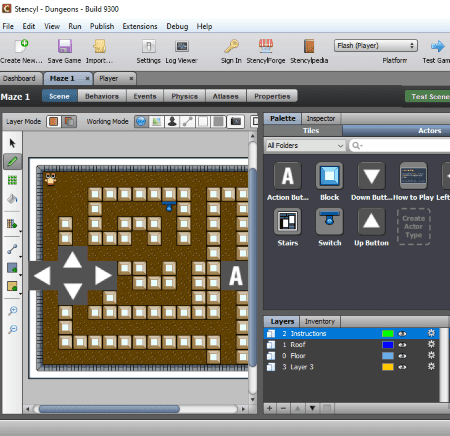450x436 pixels.
Task: Click the add layer plus button
Action: [x=270, y=408]
